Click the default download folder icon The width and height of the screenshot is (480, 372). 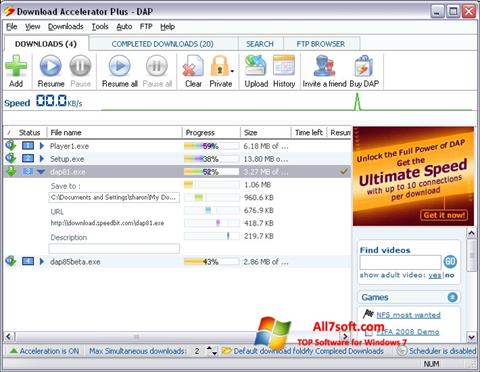[x=226, y=351]
